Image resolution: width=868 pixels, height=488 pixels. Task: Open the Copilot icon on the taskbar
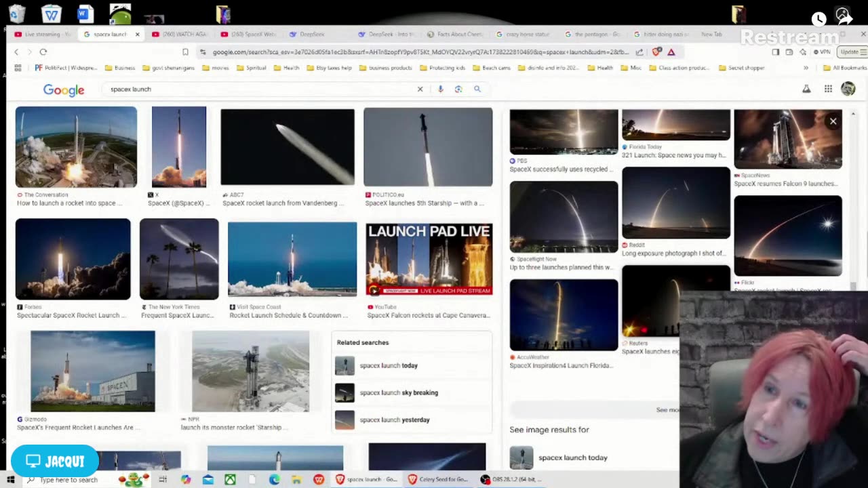click(186, 480)
